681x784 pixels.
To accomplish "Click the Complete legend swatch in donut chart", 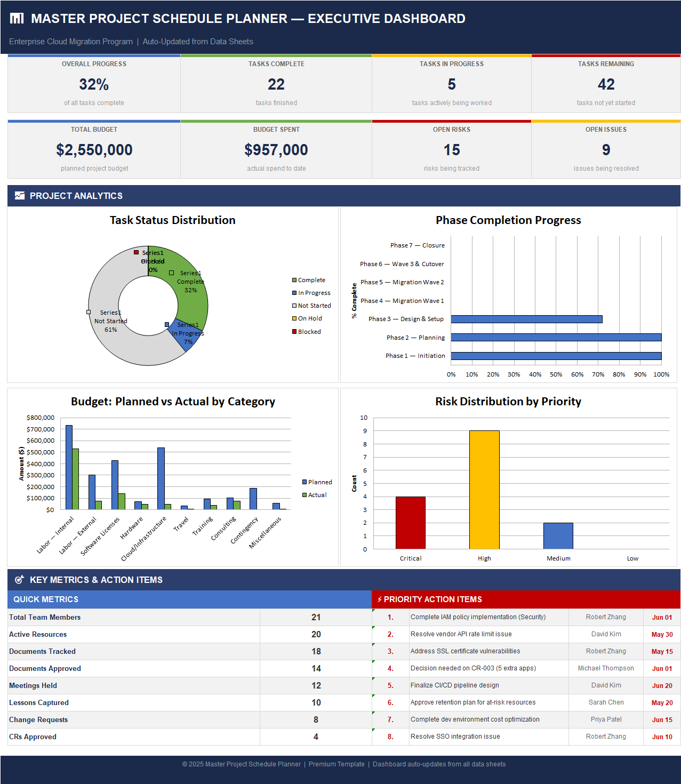I will click(x=294, y=280).
